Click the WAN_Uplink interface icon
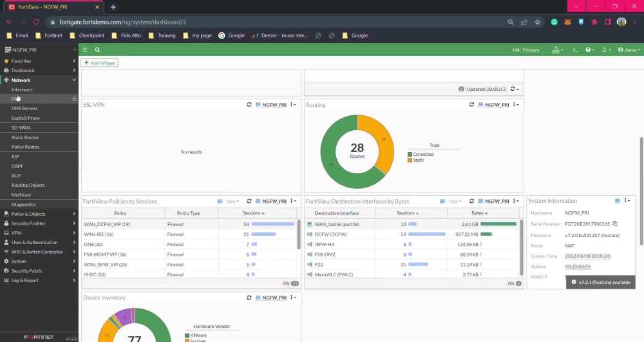This screenshot has height=342, width=644. pos(310,224)
